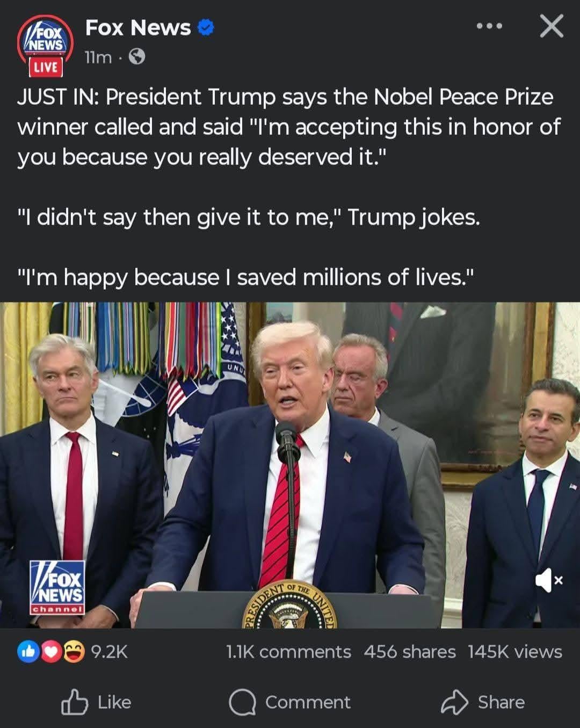Click the 145K views count
Viewport: 580px width, 728px height.
[x=514, y=652]
